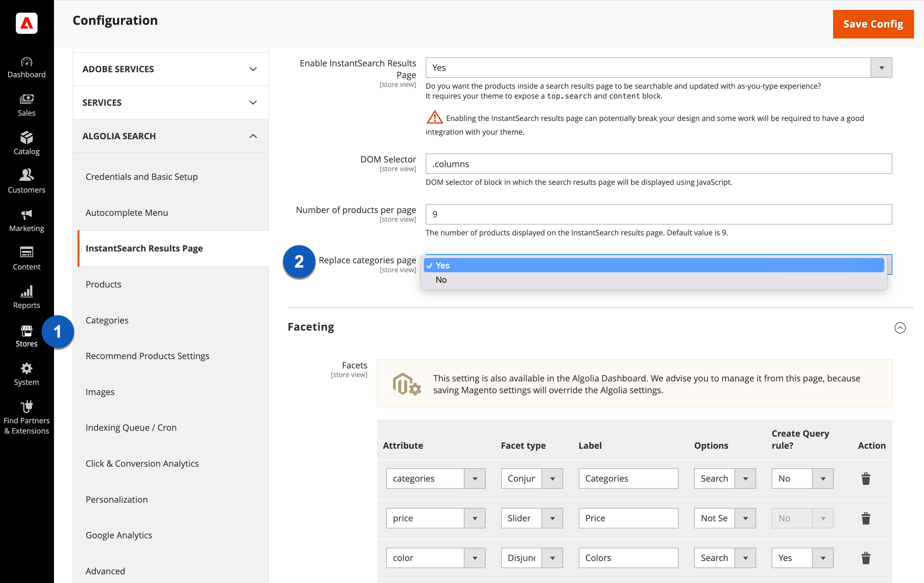Open the Google Analytics settings
924x583 pixels.
pyautogui.click(x=119, y=535)
